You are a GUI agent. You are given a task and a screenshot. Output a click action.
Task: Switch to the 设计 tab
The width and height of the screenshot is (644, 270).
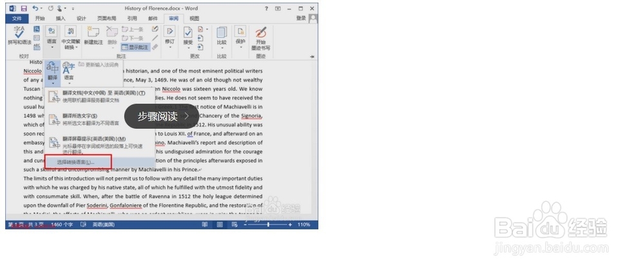point(81,19)
